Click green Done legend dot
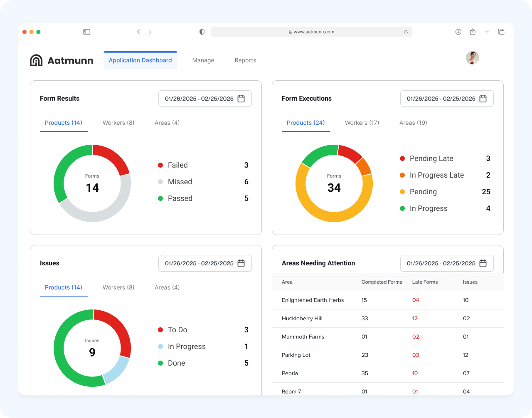The image size is (532, 418). [x=160, y=363]
